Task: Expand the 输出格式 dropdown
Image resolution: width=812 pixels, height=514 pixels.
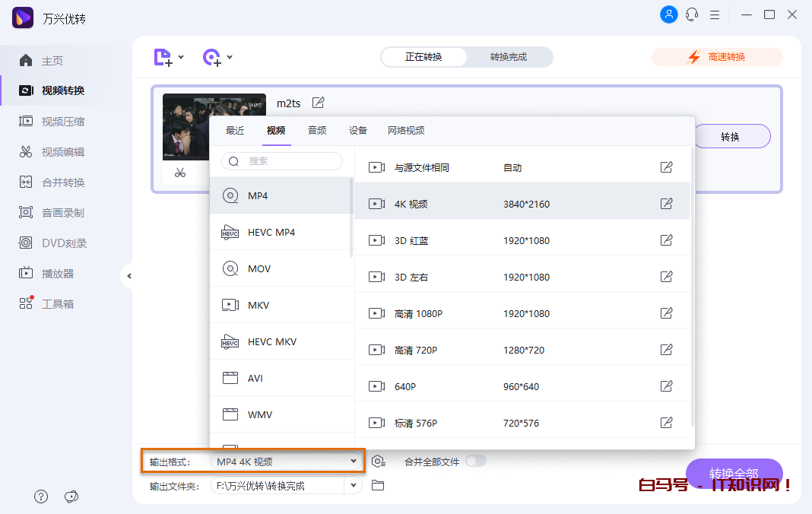Action: [353, 462]
